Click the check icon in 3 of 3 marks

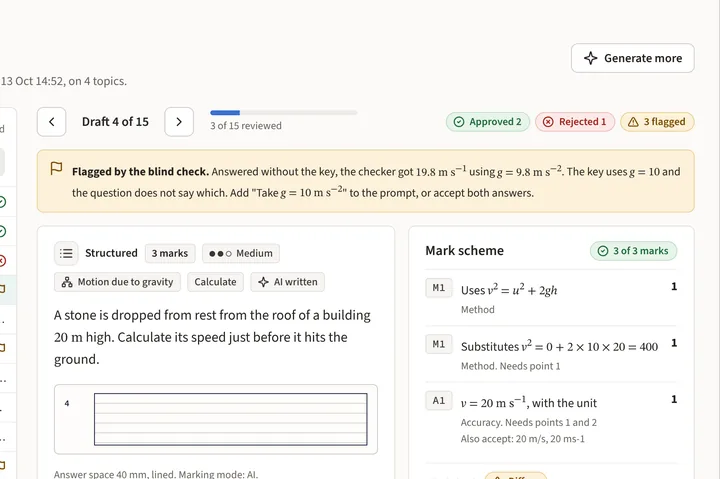click(603, 251)
